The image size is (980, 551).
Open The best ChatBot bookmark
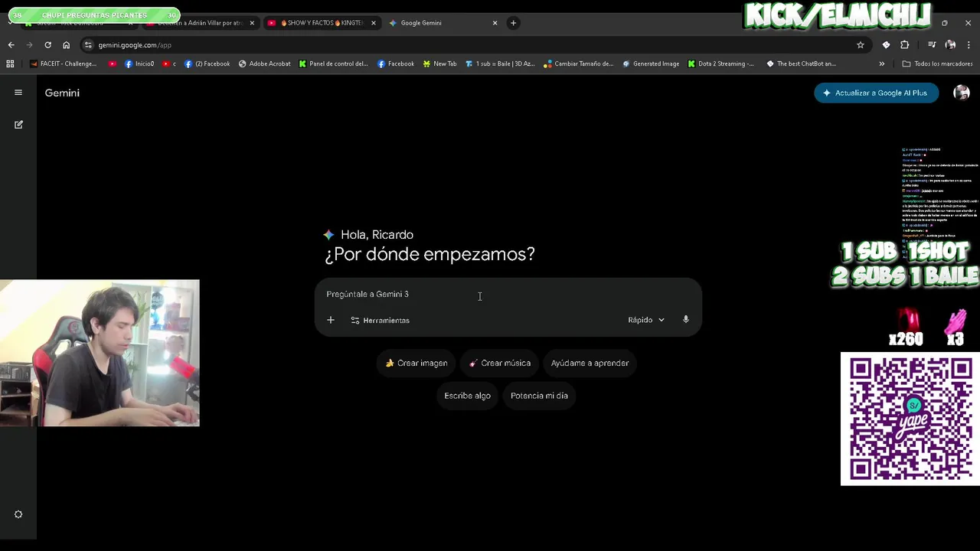click(x=801, y=64)
